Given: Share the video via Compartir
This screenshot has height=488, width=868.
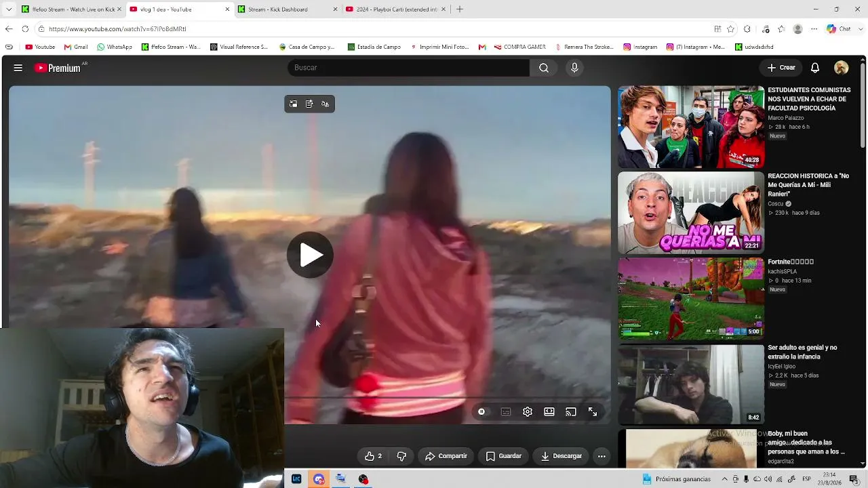Looking at the screenshot, I should pos(446,456).
